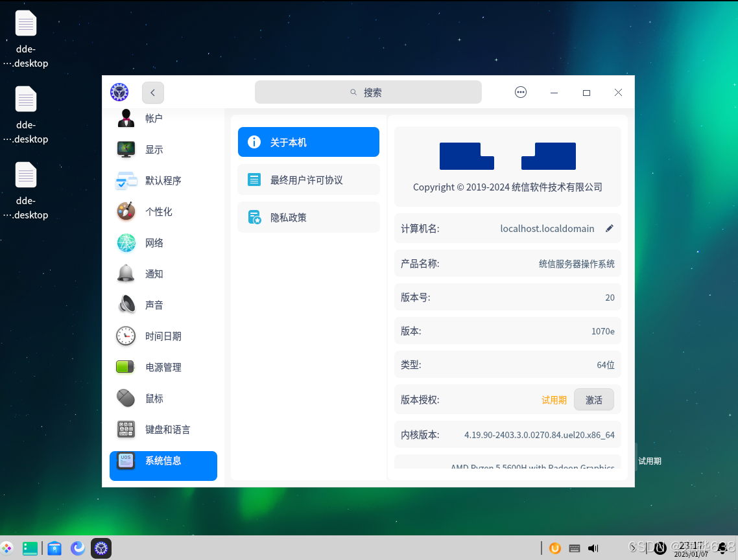
Task: Click the 激活 activate button
Action: click(594, 399)
